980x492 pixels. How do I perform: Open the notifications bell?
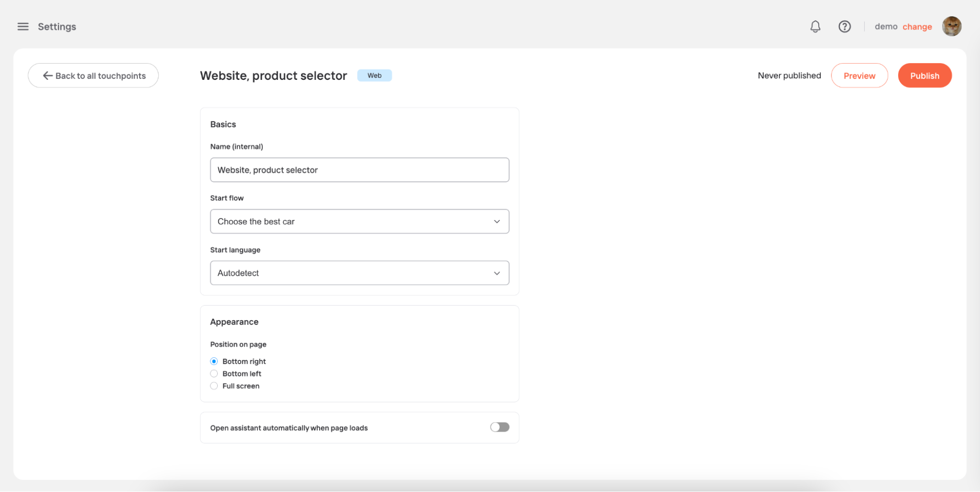tap(815, 26)
